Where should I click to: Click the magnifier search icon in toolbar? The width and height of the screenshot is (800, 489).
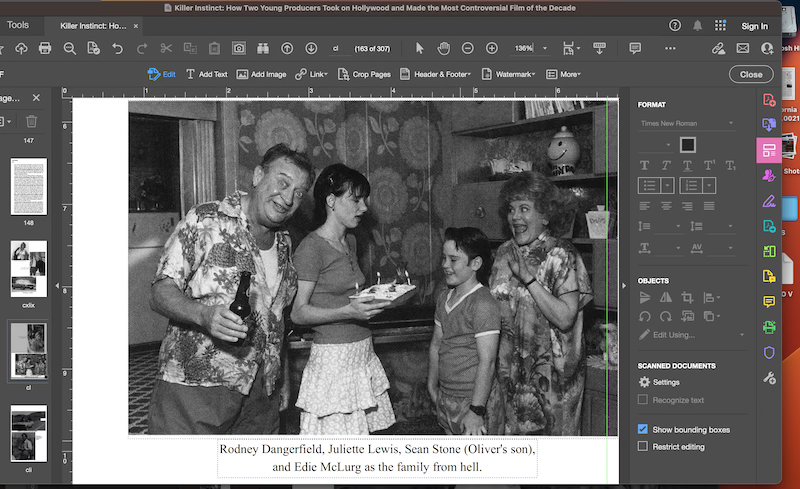point(69,48)
